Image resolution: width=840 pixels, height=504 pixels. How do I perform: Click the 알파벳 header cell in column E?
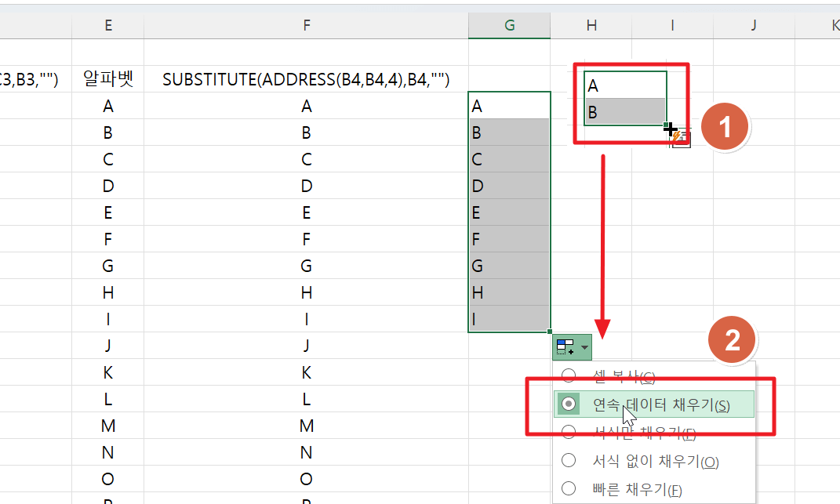[x=107, y=78]
